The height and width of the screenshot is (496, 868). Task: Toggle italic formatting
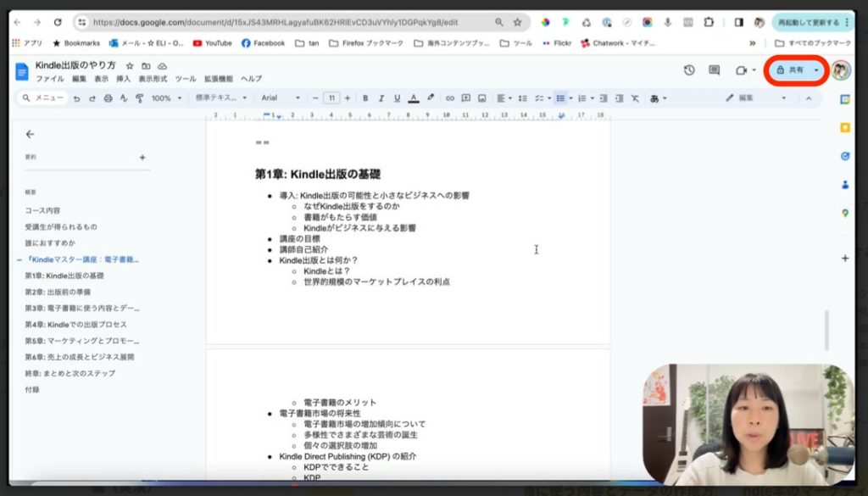(x=381, y=98)
